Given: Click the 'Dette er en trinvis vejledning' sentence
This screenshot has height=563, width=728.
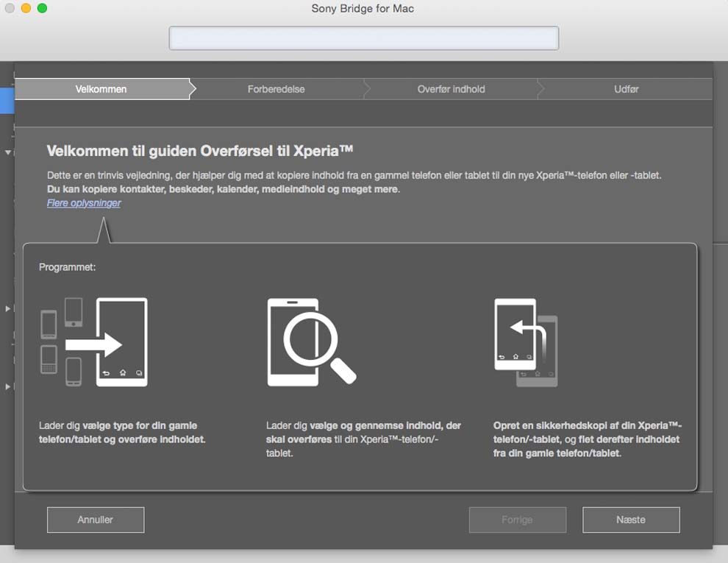Looking at the screenshot, I should click(354, 176).
